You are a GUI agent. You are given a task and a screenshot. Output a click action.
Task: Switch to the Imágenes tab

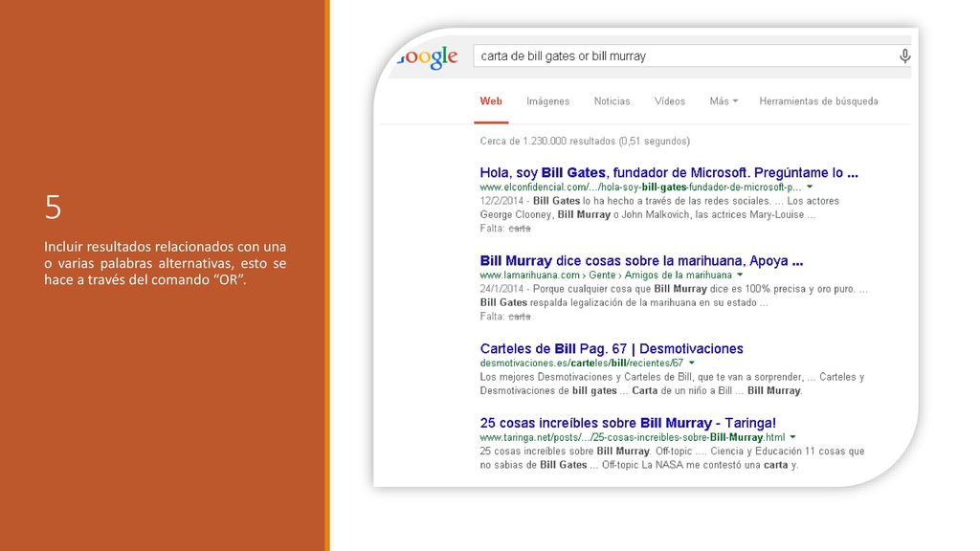547,101
